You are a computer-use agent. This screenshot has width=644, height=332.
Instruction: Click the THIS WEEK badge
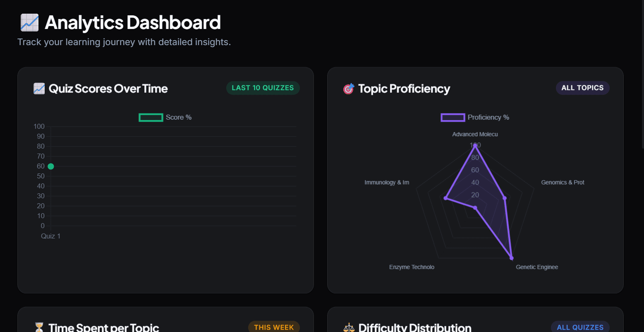pyautogui.click(x=274, y=327)
